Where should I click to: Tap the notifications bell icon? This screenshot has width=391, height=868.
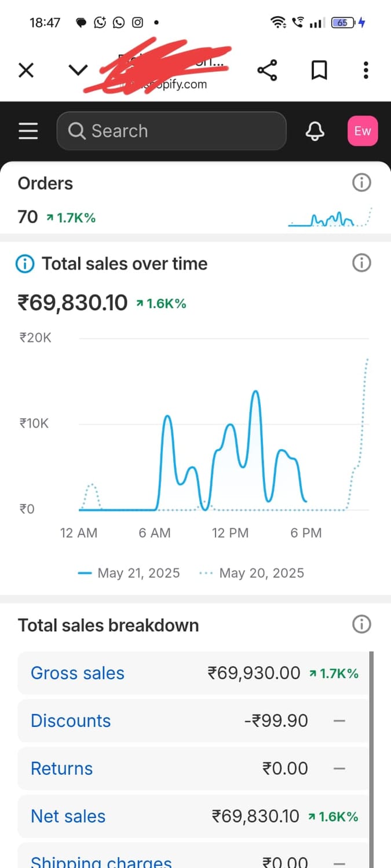point(315,131)
